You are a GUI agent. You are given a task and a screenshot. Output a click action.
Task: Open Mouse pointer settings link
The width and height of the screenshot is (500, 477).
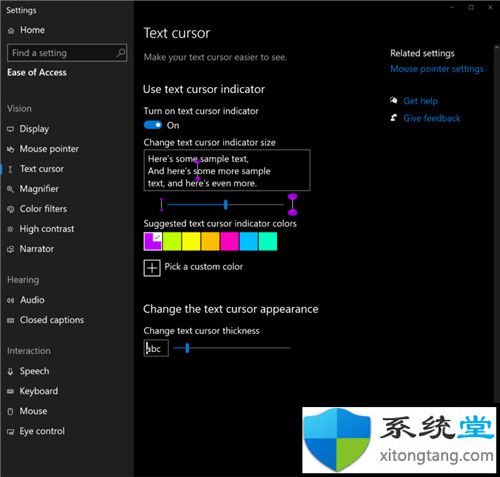[x=437, y=69]
